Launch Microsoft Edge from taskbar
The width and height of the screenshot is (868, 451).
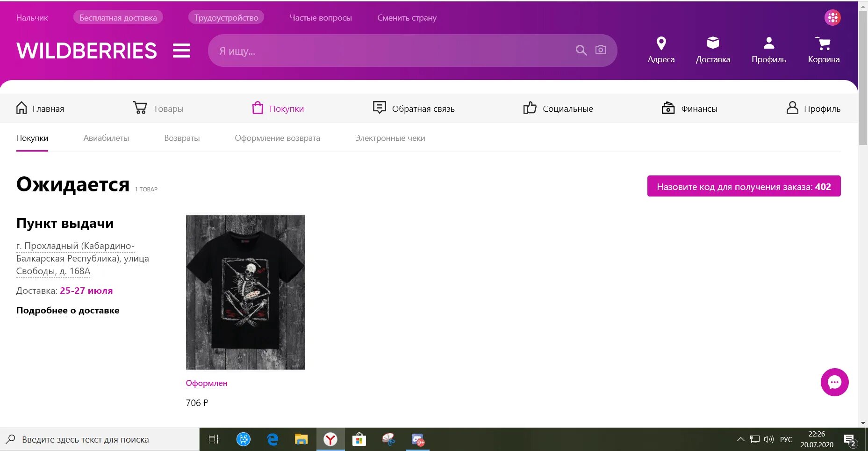273,439
